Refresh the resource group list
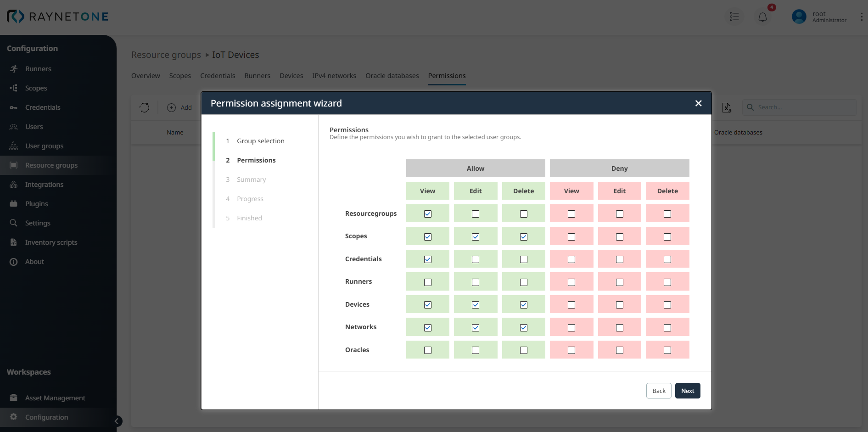The image size is (868, 432). pyautogui.click(x=144, y=107)
